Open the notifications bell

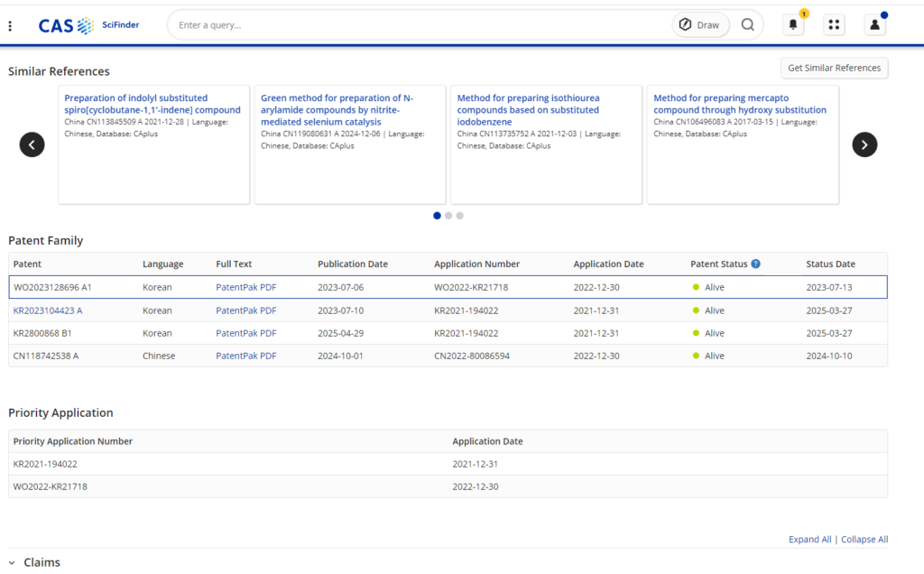(793, 25)
